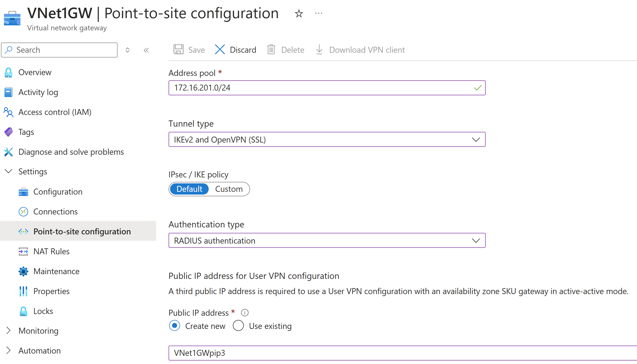This screenshot has height=364, width=637.
Task: Click the Locks icon
Action: click(23, 311)
